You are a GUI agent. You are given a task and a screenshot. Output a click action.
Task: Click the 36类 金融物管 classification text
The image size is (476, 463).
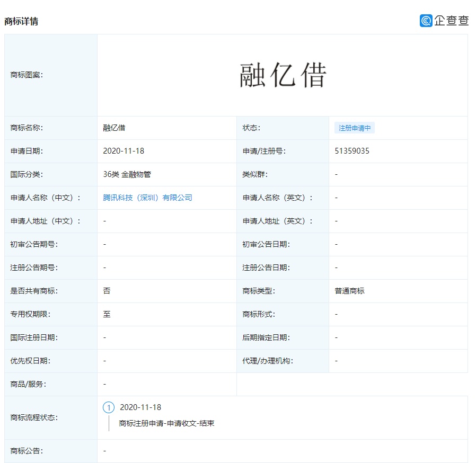coord(127,174)
